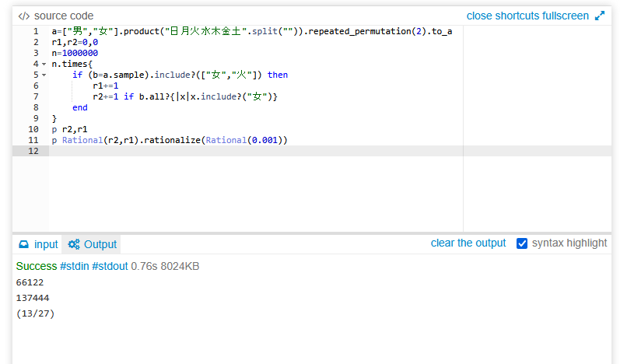Click the source code angle-brackets icon
Screen dimensions: 620x364
(23, 16)
